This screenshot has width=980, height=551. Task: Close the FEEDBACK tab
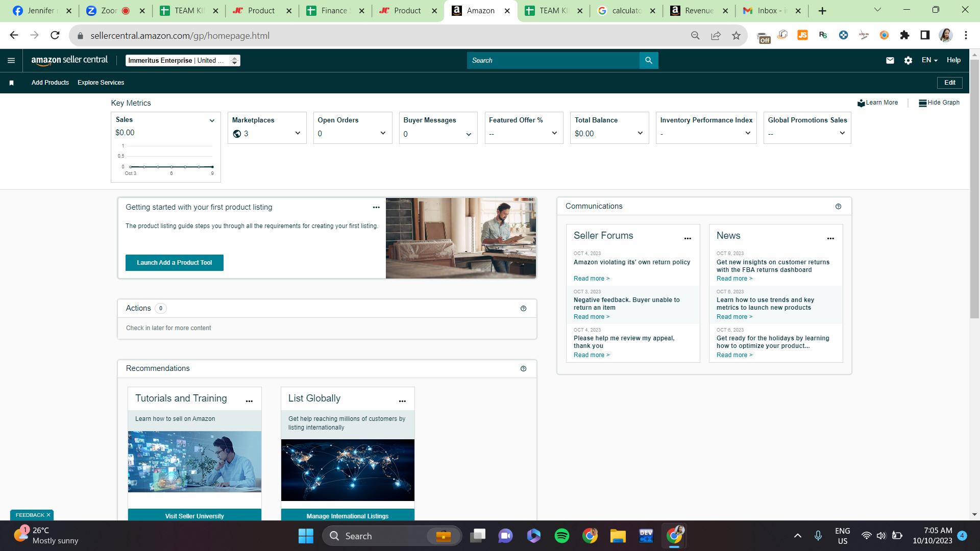[x=48, y=515]
